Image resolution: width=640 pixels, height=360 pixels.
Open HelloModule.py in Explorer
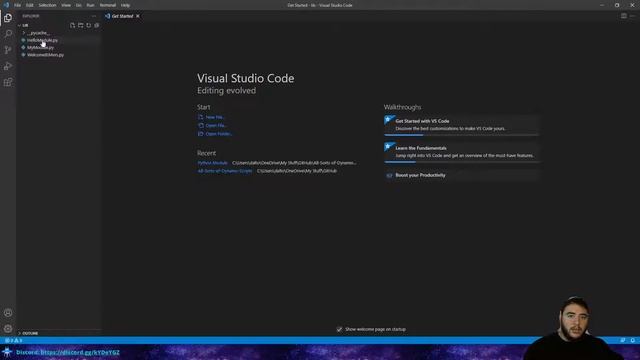(x=42, y=40)
